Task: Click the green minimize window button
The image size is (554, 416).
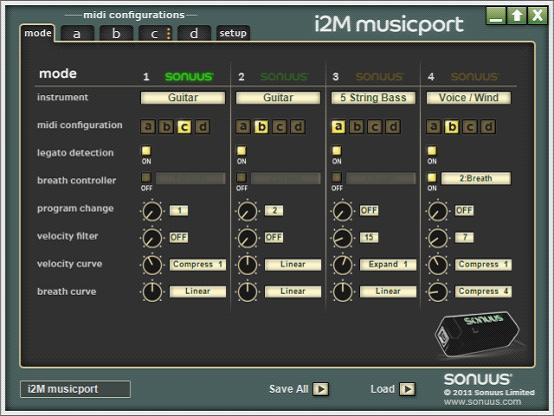Action: pos(496,16)
